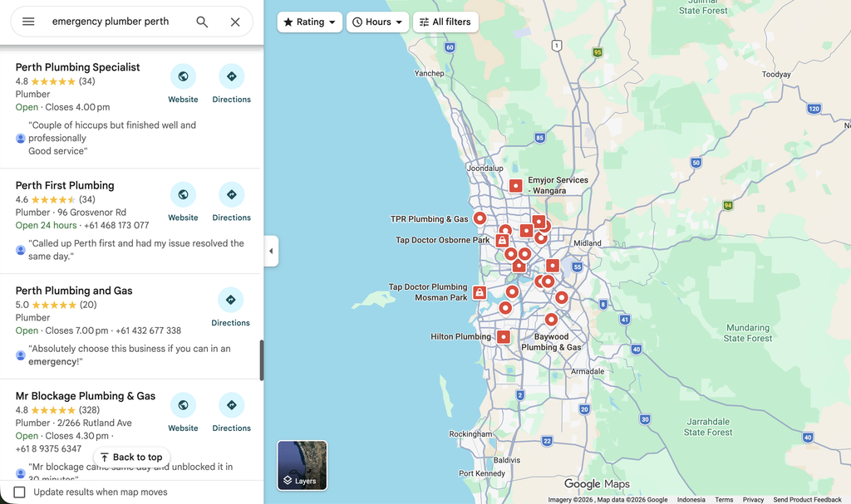Click the Baywood Plumbing & Gas map pin
The image size is (851, 504).
tap(551, 320)
